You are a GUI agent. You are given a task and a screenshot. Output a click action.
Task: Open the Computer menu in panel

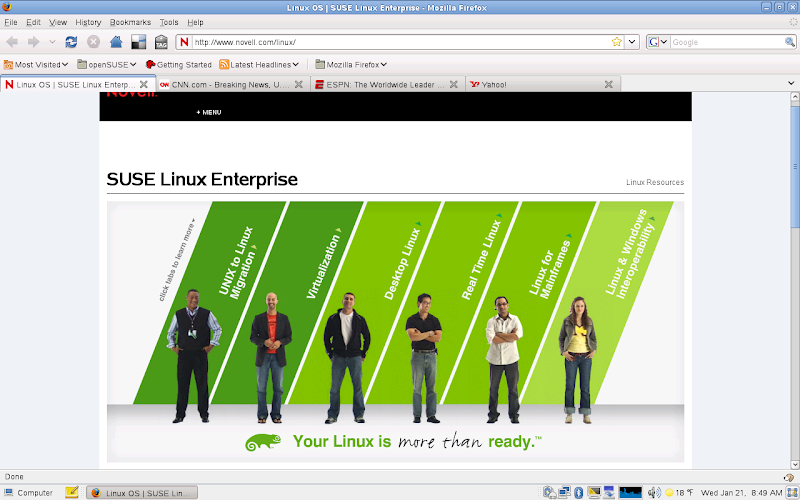[x=29, y=492]
